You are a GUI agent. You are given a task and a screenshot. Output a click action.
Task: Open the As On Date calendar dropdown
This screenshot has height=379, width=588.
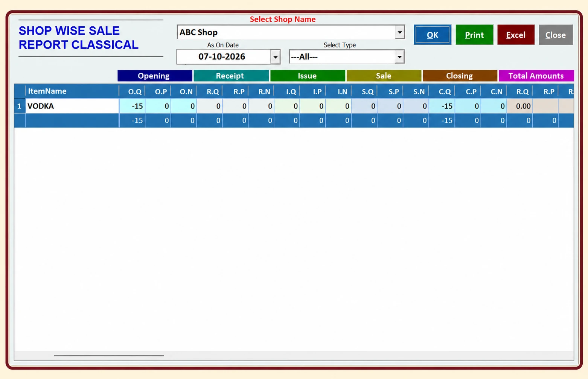pos(276,57)
